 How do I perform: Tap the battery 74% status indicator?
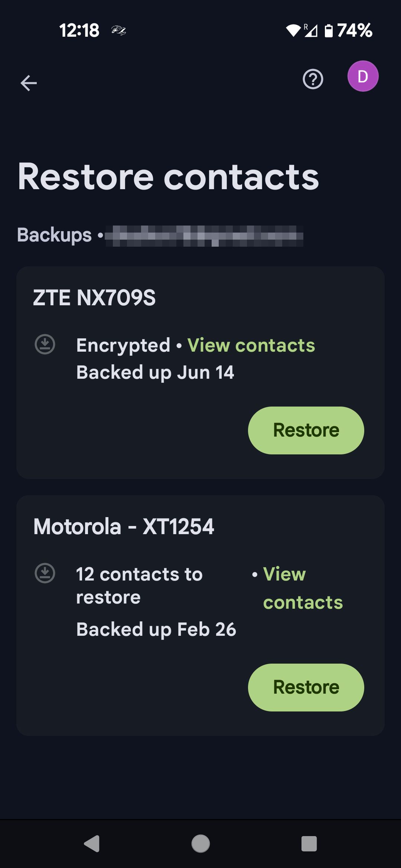[x=348, y=30]
